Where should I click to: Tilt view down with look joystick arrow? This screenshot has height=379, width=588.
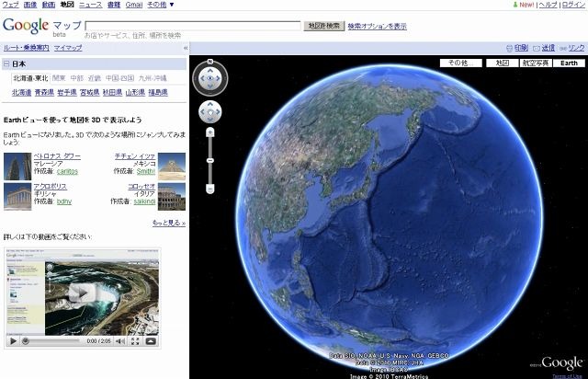(x=210, y=86)
